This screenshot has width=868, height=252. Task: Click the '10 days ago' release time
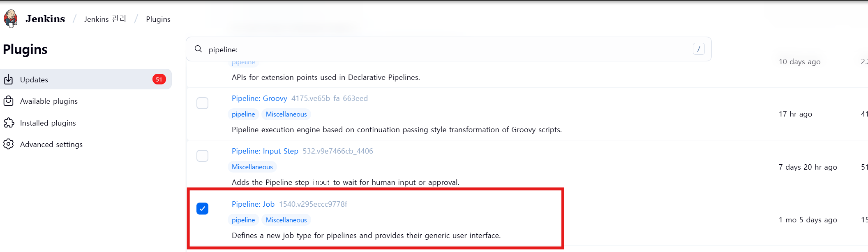[x=800, y=62]
